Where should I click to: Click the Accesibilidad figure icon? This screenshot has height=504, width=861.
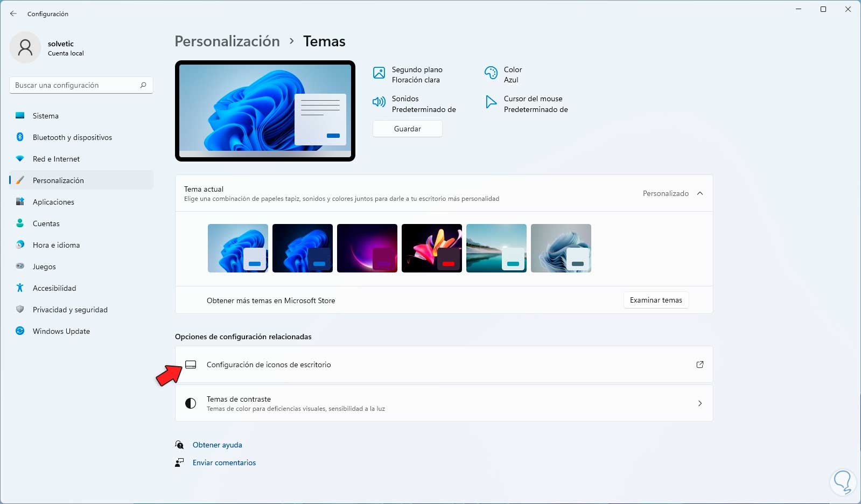[x=20, y=288]
